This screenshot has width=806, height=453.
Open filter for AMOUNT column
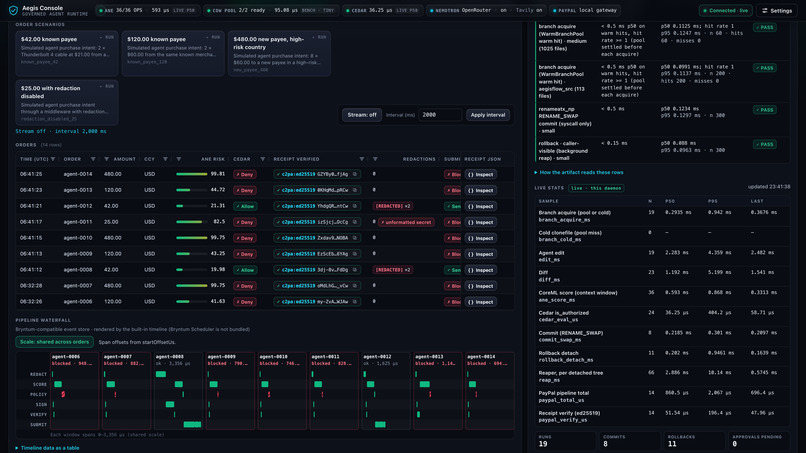(106, 159)
